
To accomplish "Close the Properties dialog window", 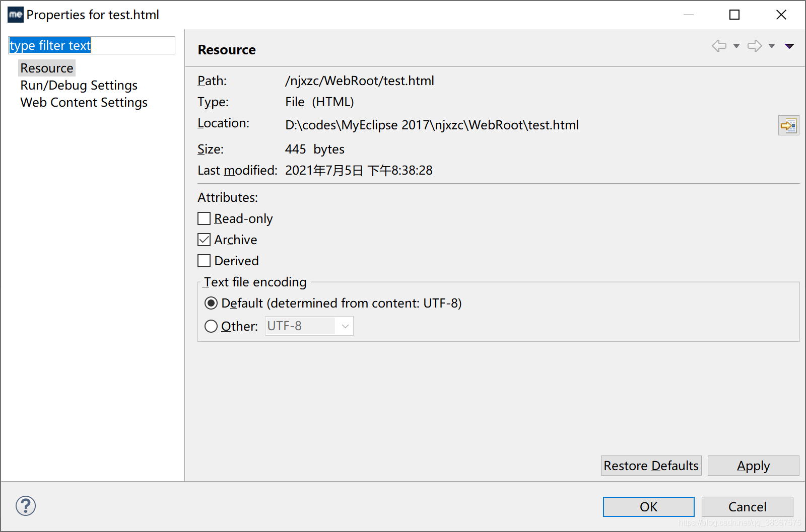I will click(x=781, y=15).
